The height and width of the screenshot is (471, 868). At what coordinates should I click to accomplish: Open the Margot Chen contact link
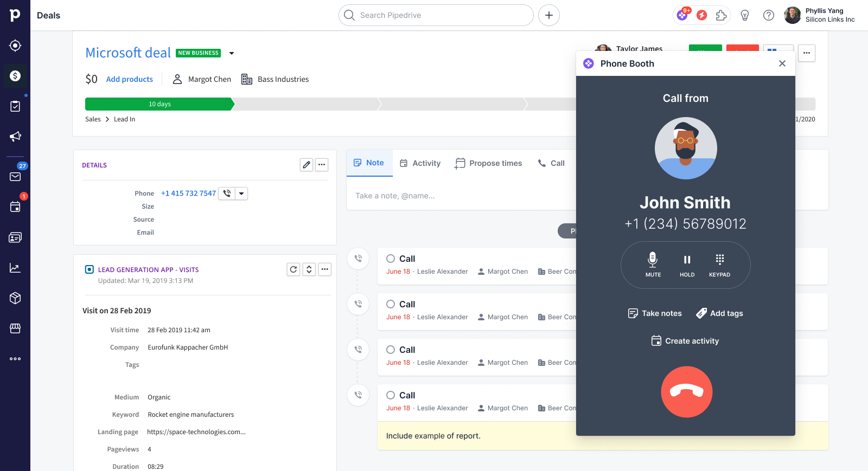tap(202, 79)
